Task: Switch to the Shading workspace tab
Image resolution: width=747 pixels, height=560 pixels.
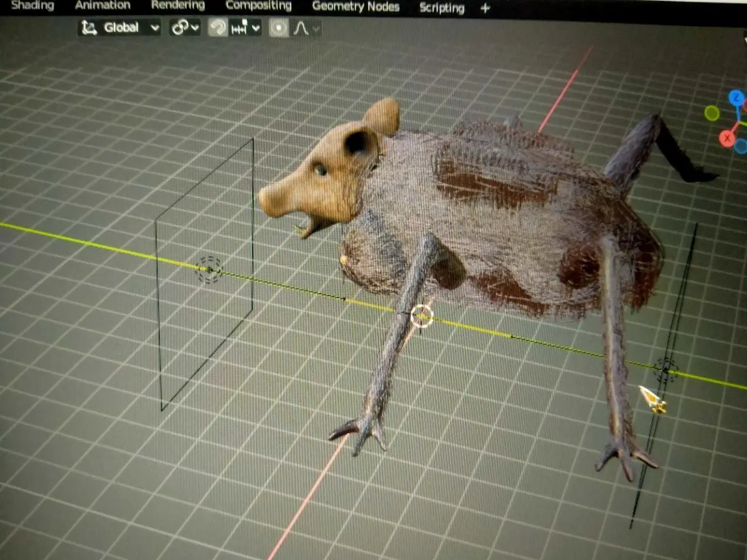Action: coord(32,6)
